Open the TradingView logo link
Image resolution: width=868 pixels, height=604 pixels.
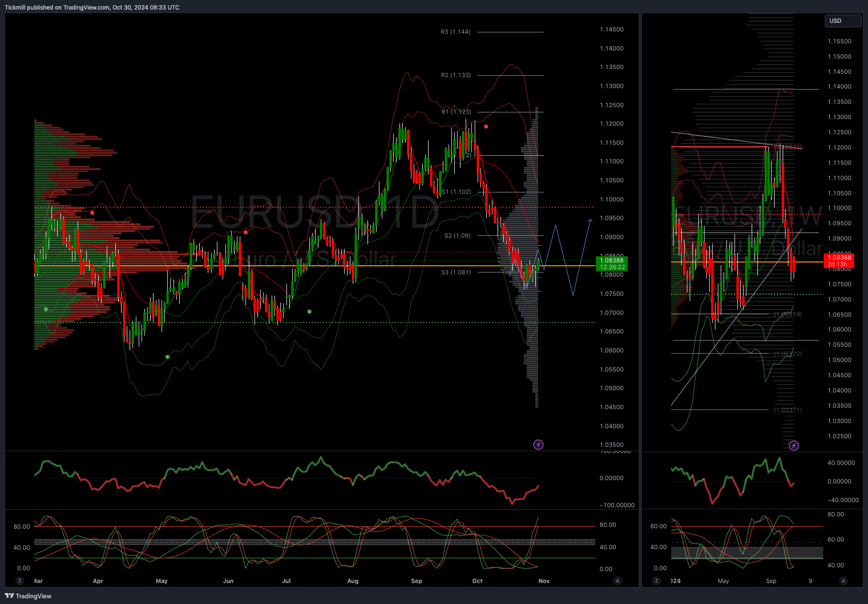[x=28, y=596]
